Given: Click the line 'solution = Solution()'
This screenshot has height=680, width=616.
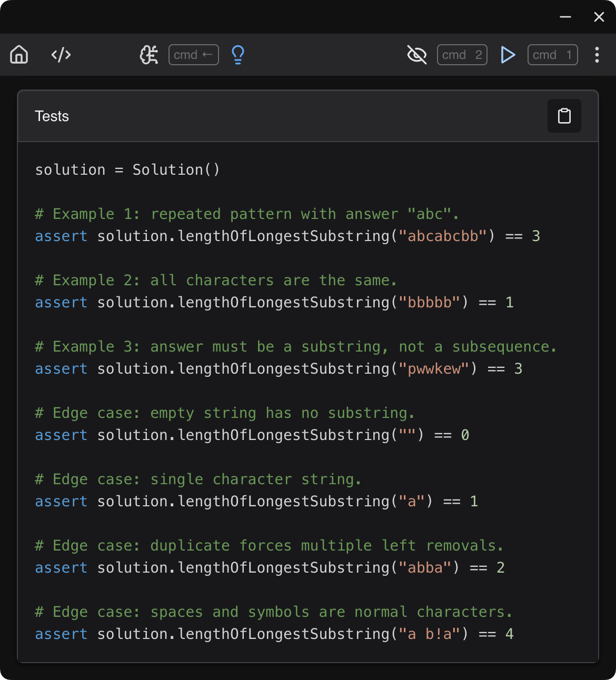Looking at the screenshot, I should [127, 170].
